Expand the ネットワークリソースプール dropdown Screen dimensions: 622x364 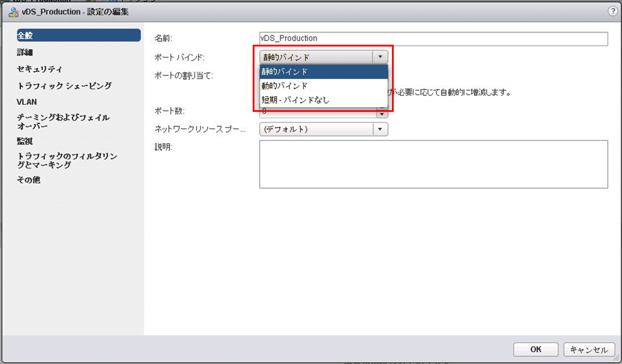click(x=380, y=129)
